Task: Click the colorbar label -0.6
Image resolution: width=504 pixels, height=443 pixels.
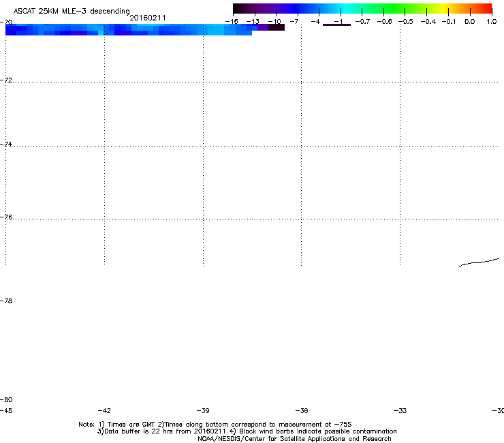Action: [384, 22]
